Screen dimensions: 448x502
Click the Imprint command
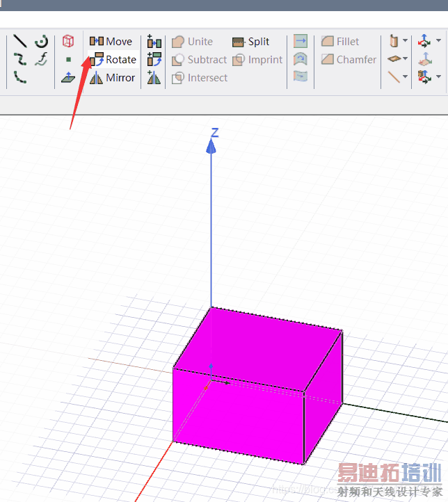pos(257,60)
